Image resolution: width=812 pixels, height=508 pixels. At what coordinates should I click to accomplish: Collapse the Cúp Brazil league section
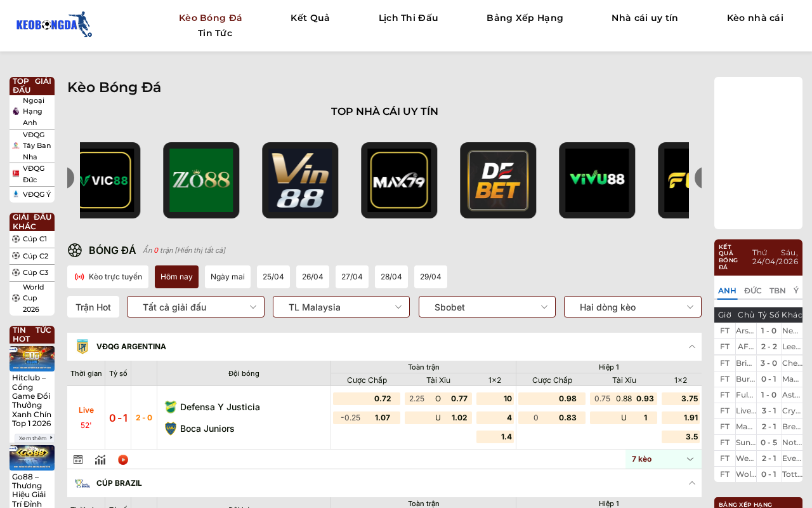point(692,483)
